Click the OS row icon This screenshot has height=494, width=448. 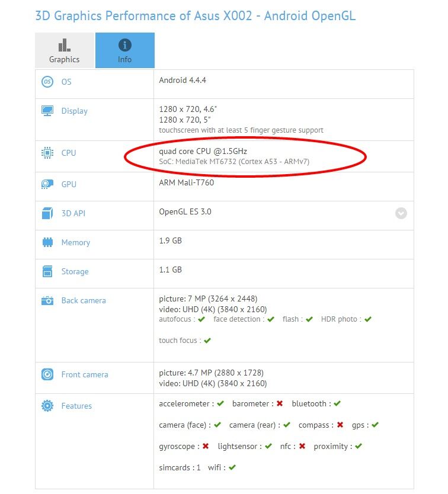[x=47, y=82]
